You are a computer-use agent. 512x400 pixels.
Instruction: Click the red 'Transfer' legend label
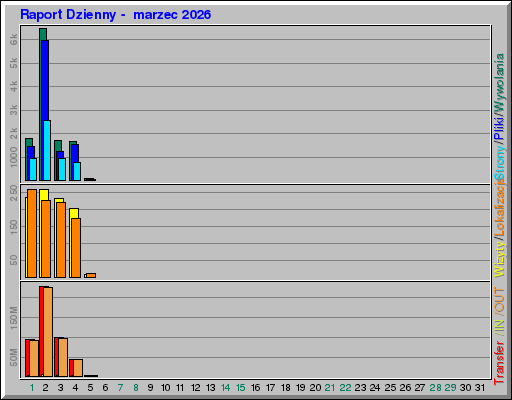499,363
